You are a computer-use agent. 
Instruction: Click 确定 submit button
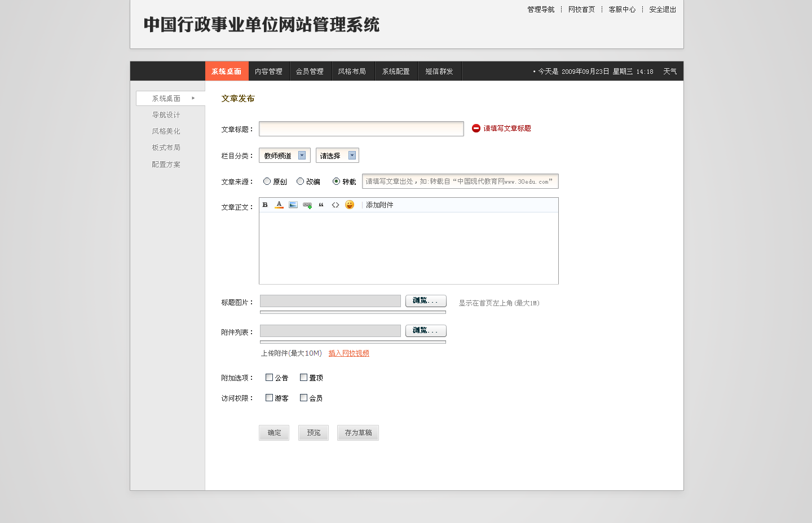(x=274, y=433)
